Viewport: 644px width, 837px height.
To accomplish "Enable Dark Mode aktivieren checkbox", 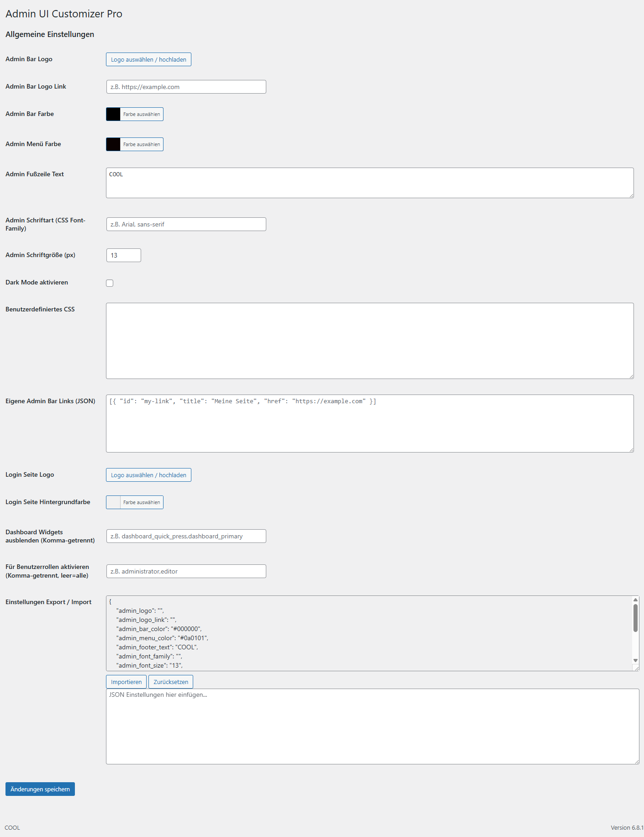I will pyautogui.click(x=110, y=283).
